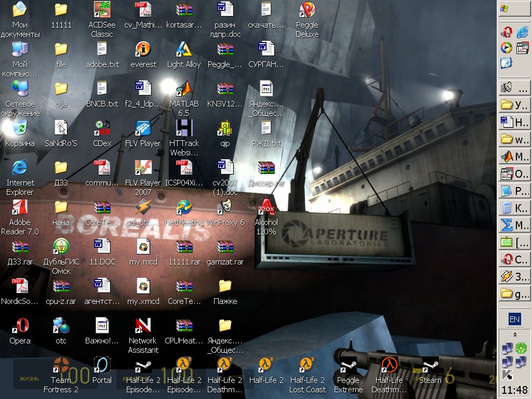532x399 pixels.
Task: Open the Light Alloy player shortcut
Action: (184, 49)
